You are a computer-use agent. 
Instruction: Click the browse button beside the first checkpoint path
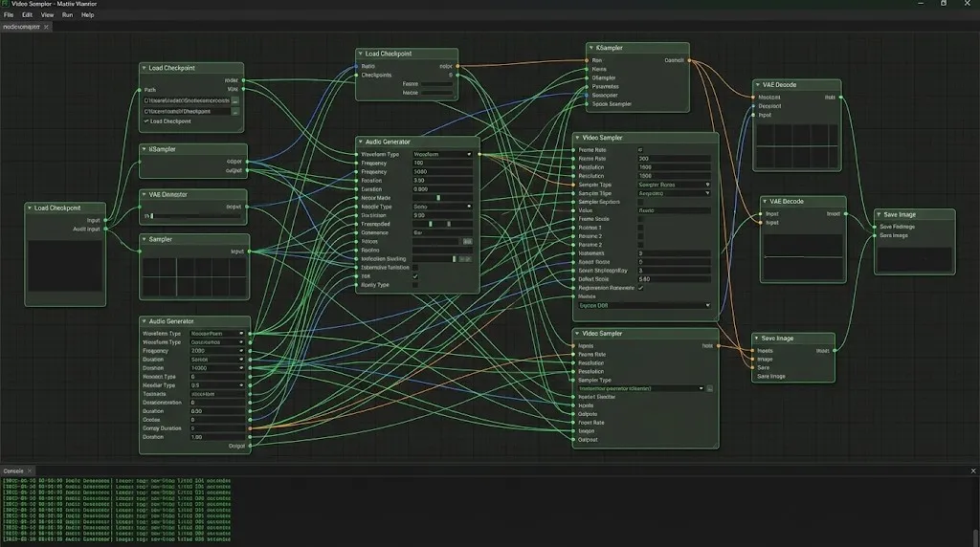(x=235, y=100)
